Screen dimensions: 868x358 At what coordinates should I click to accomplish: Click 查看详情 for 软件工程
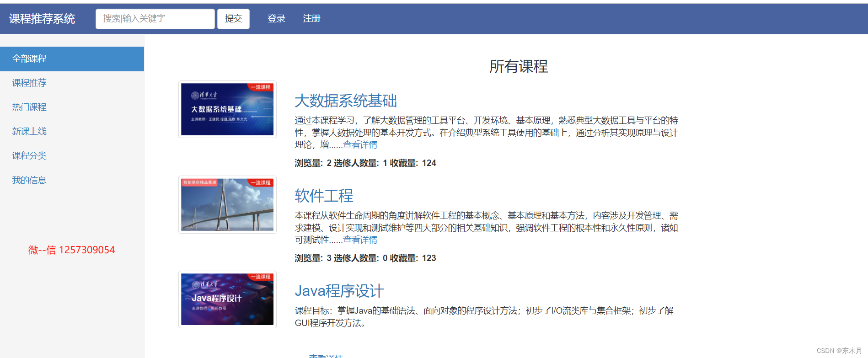coord(360,240)
